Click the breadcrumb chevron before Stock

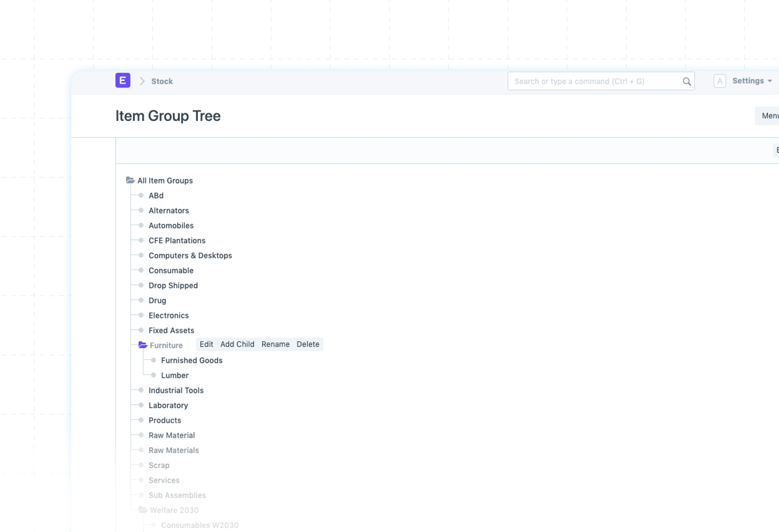pos(142,81)
